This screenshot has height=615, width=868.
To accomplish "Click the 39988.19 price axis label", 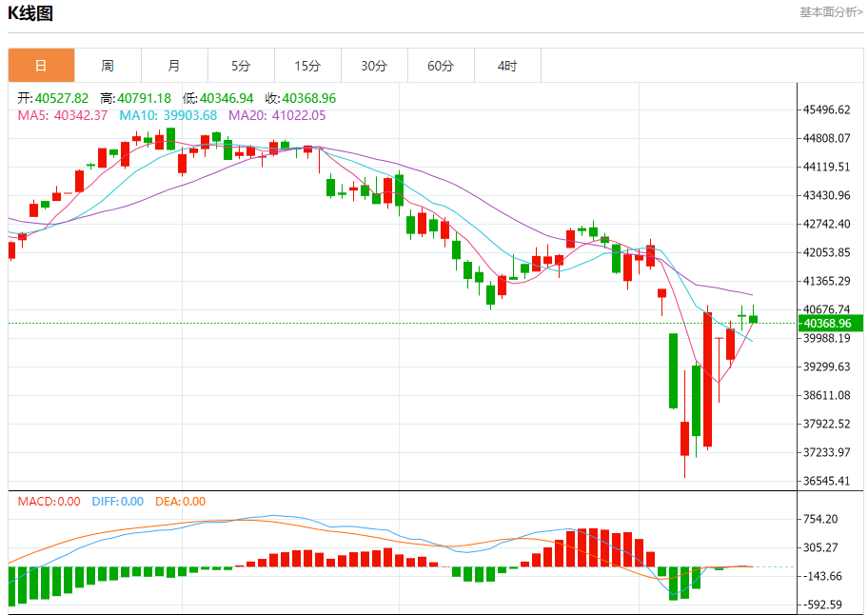I will pyautogui.click(x=827, y=338).
